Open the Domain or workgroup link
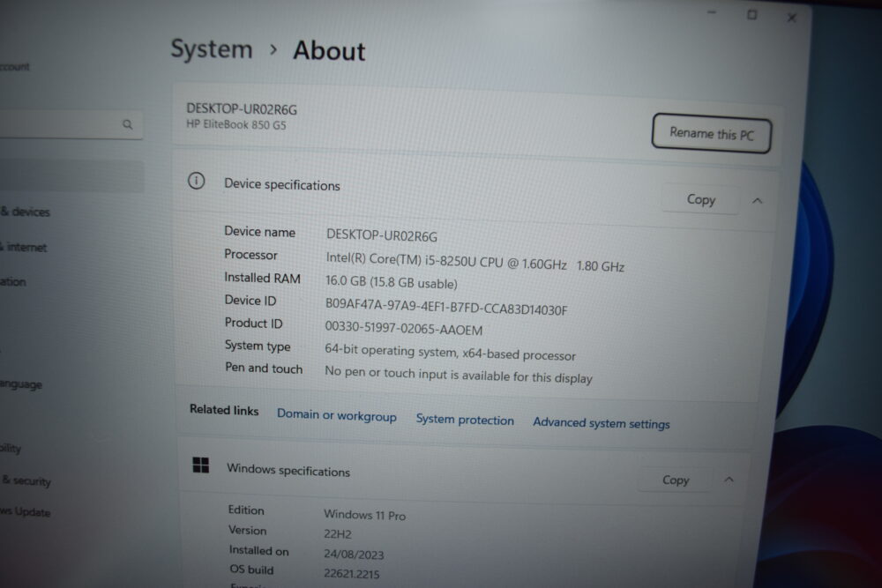Image resolution: width=882 pixels, height=588 pixels. point(336,415)
